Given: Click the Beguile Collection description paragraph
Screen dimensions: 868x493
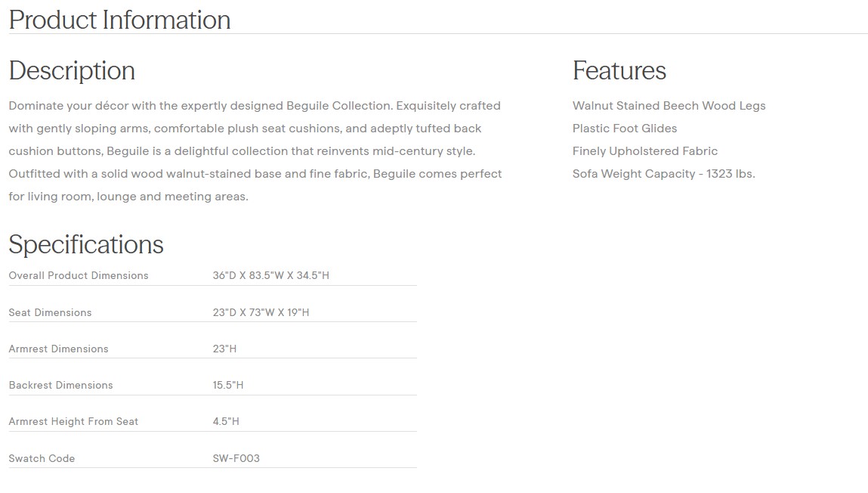Looking at the screenshot, I should [x=255, y=151].
